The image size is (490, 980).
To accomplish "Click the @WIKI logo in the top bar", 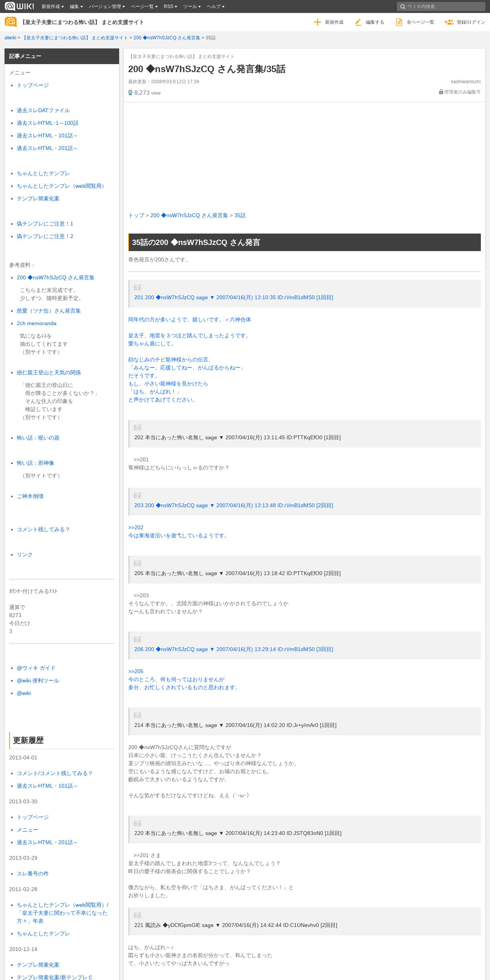I will point(19,6).
